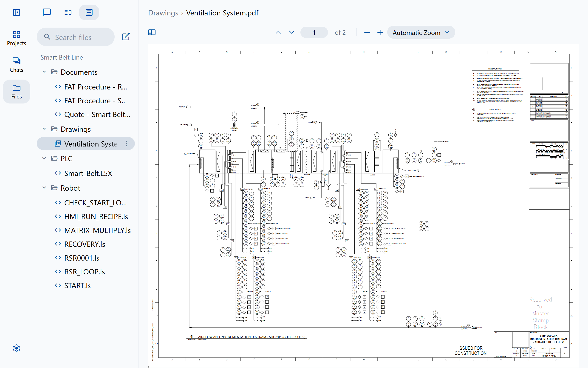Click the Smart Belt Line project title

coord(62,57)
